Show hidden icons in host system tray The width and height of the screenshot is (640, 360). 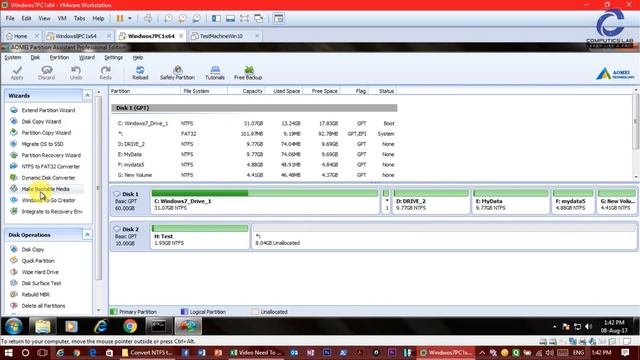tap(482, 353)
